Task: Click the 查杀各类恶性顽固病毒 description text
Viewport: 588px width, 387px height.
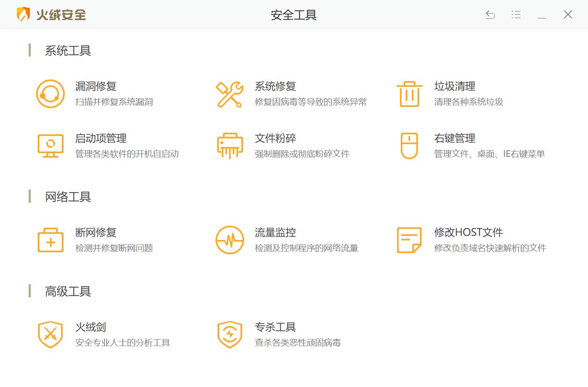Action: click(298, 342)
